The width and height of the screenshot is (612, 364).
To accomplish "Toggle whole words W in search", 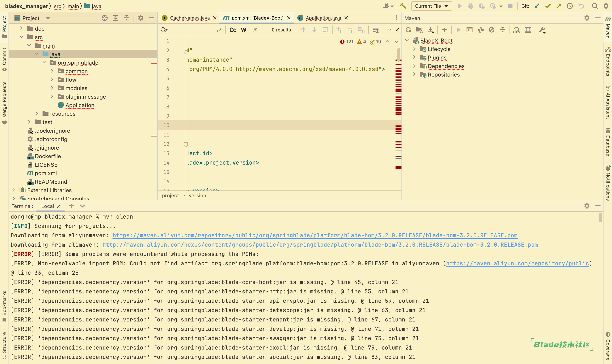I will (x=243, y=30).
